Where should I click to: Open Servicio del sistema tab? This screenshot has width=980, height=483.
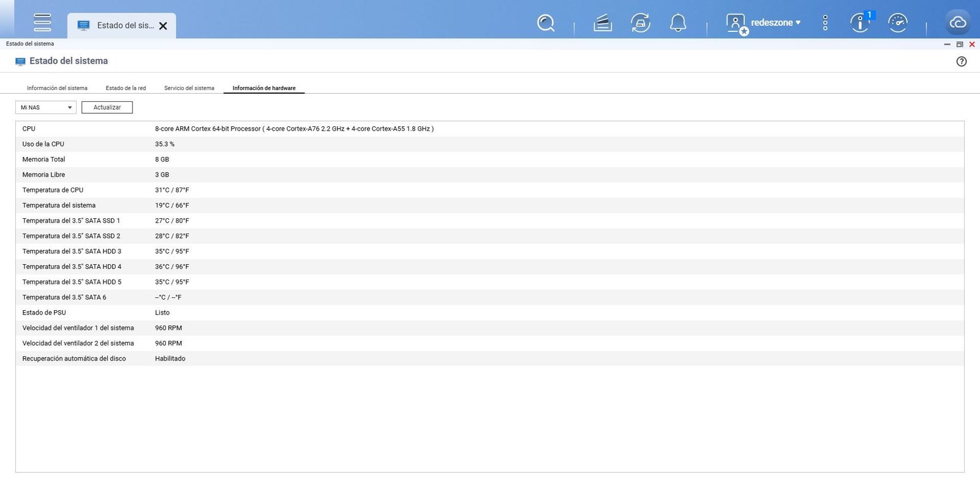click(189, 88)
